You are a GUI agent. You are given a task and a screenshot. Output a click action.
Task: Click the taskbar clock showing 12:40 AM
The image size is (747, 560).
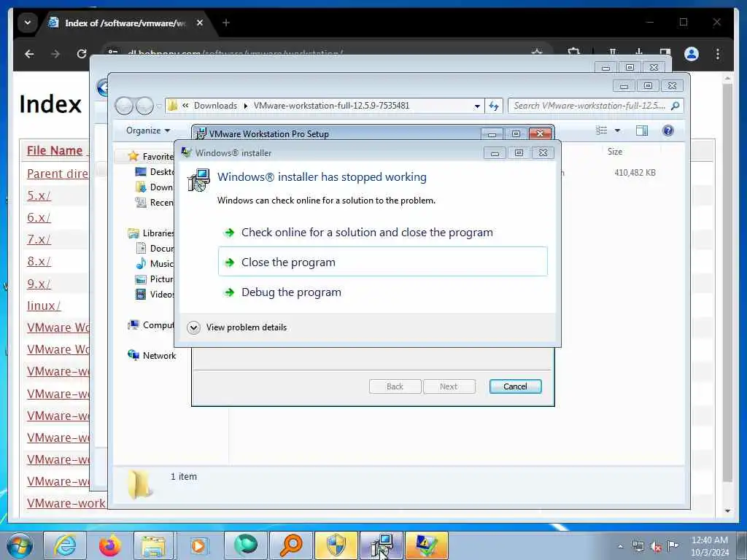[709, 545]
